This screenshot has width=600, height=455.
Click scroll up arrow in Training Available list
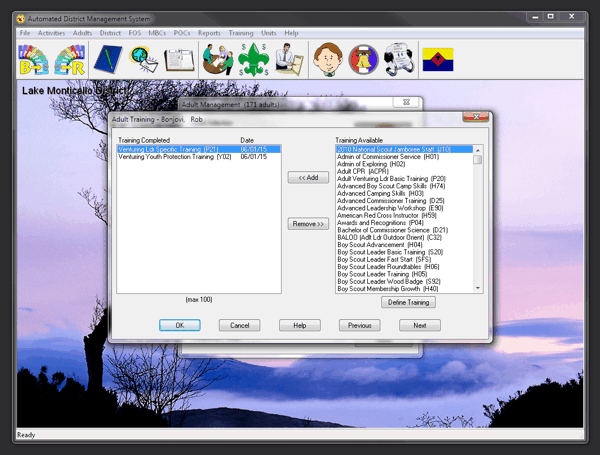click(478, 150)
